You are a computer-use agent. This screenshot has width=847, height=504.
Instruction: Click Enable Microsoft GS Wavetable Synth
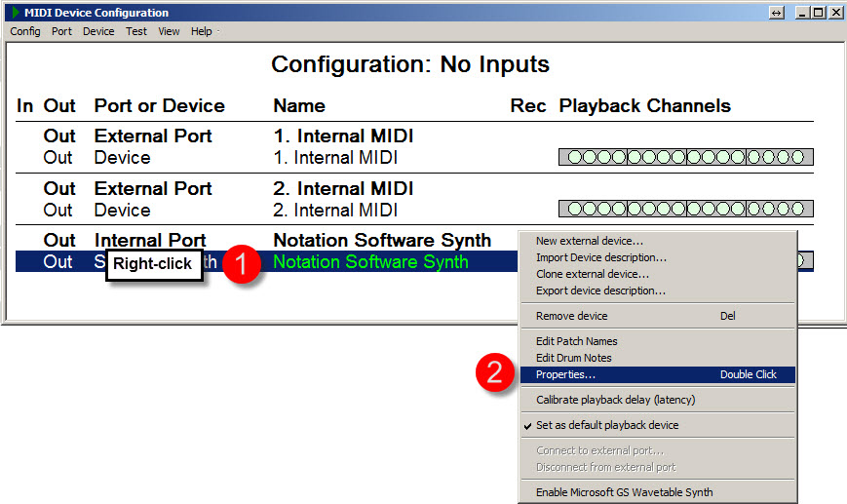tap(624, 492)
